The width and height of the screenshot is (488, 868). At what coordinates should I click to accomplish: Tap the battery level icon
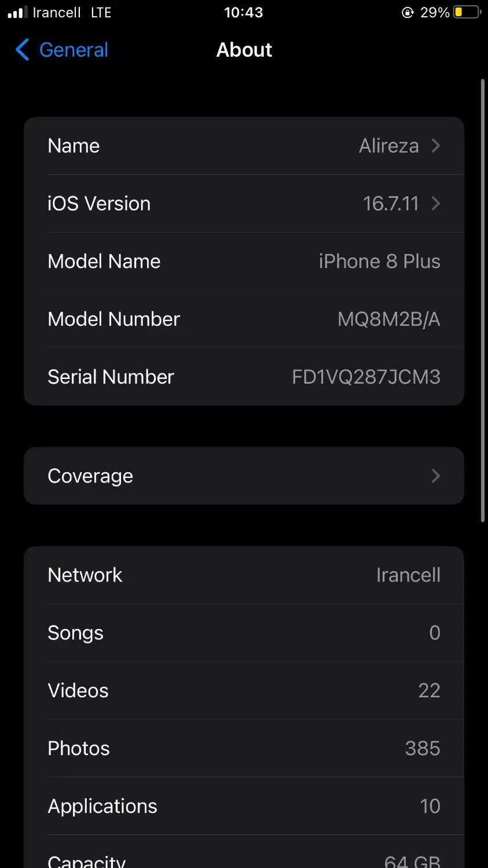point(467,12)
